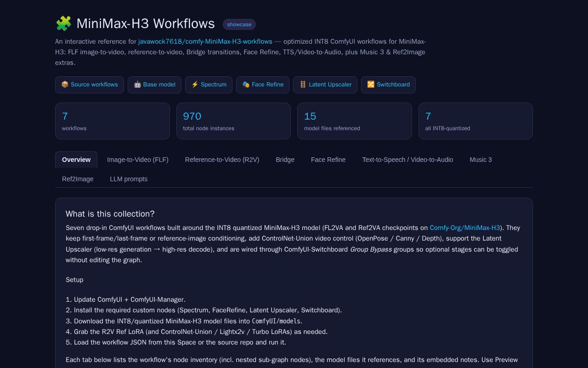Open the Latent Upscaler link button
This screenshot has height=368, width=588.
[325, 85]
